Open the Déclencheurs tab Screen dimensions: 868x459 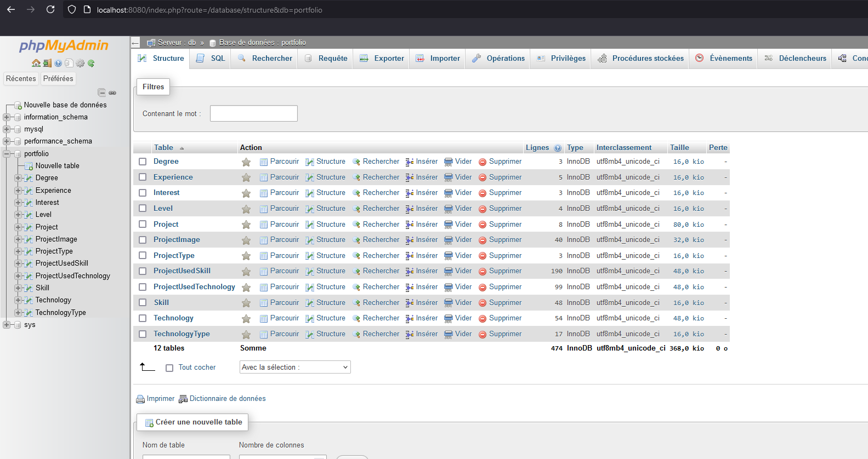pyautogui.click(x=795, y=58)
